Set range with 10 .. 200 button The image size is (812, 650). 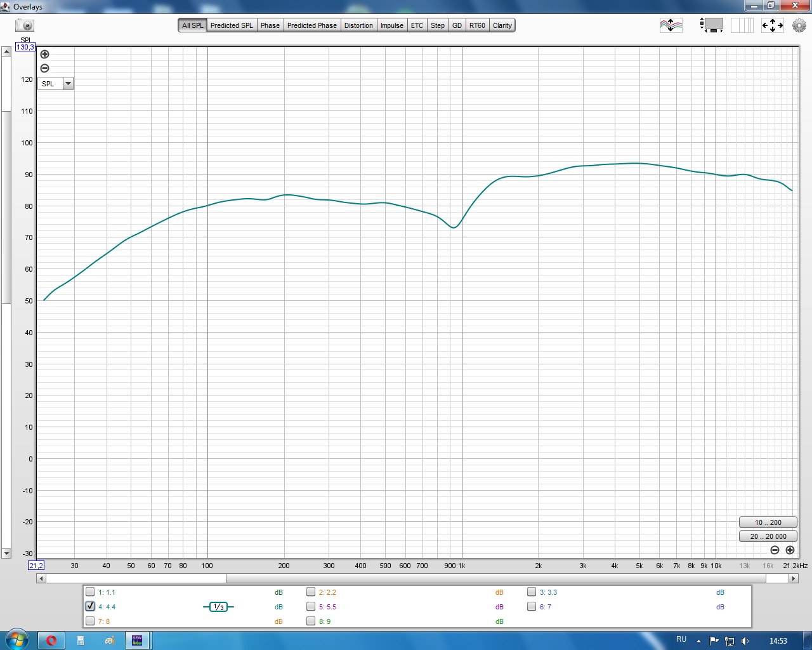(768, 522)
